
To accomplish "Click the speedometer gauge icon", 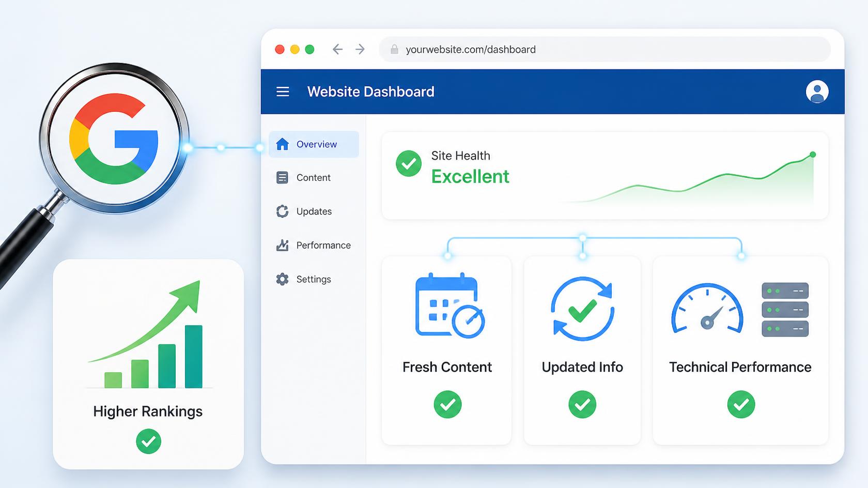I will [707, 308].
